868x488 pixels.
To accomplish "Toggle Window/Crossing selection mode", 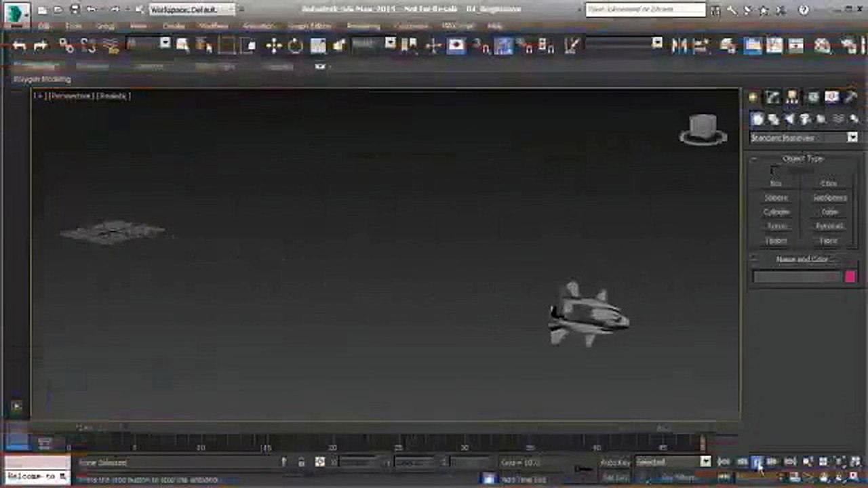I will point(248,45).
